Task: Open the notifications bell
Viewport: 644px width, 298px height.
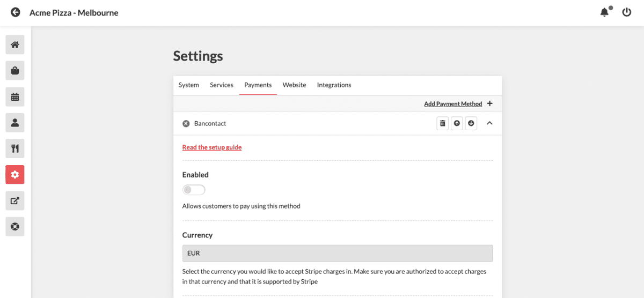Action: [x=605, y=12]
